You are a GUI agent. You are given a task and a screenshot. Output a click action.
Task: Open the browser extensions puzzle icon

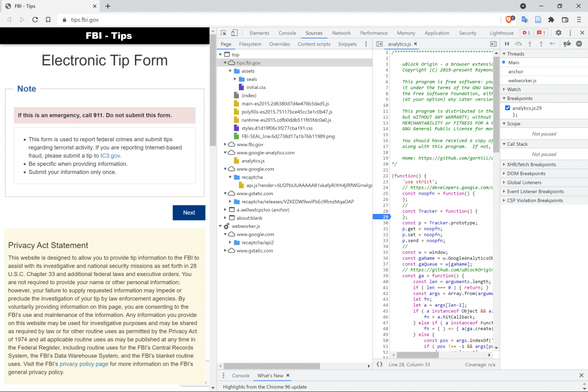[x=551, y=20]
